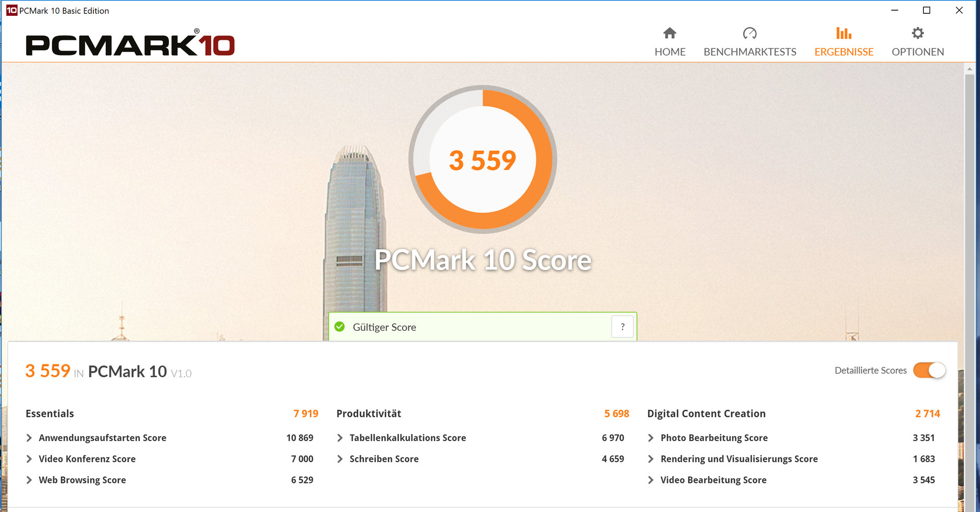Screen dimensions: 980x512
Task: Click the Produktivität heading
Action: coord(369,413)
